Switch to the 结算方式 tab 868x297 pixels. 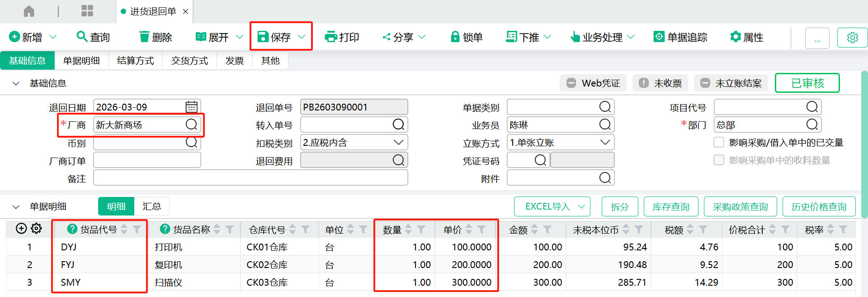coord(135,61)
